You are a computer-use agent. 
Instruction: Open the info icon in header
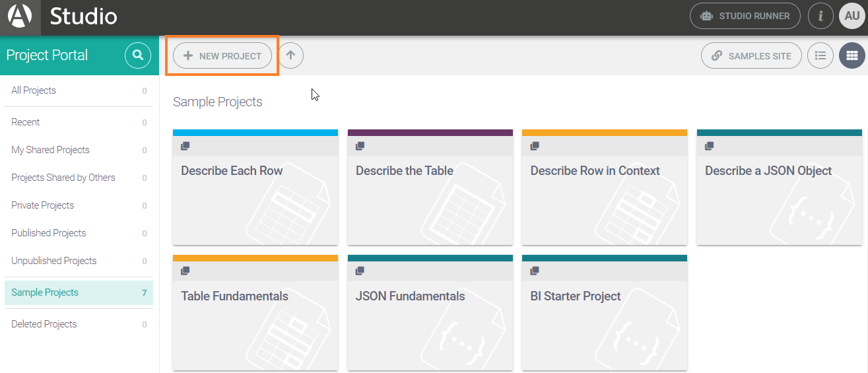click(x=820, y=17)
